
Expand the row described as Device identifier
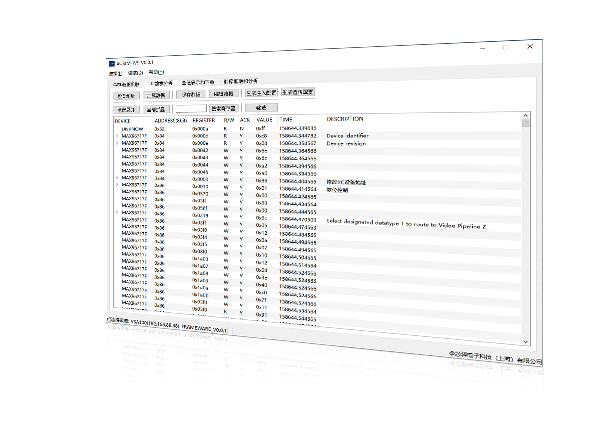pyautogui.click(x=117, y=136)
